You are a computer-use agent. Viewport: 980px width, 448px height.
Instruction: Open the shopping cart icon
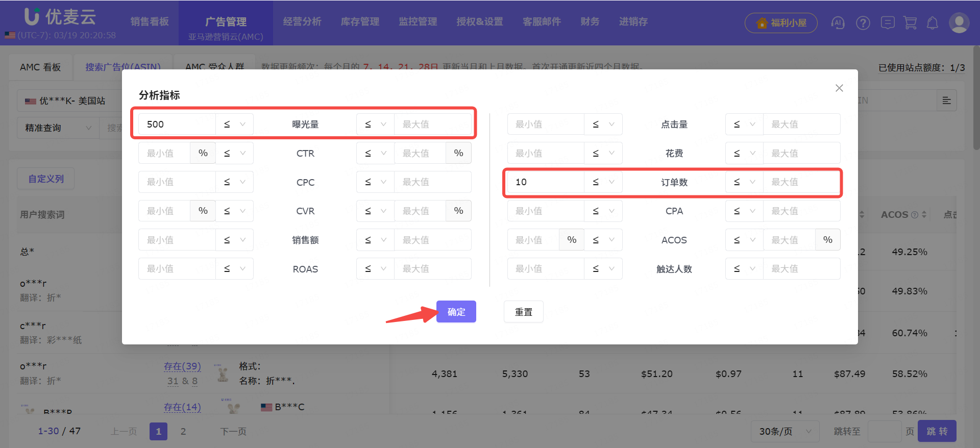click(x=910, y=23)
